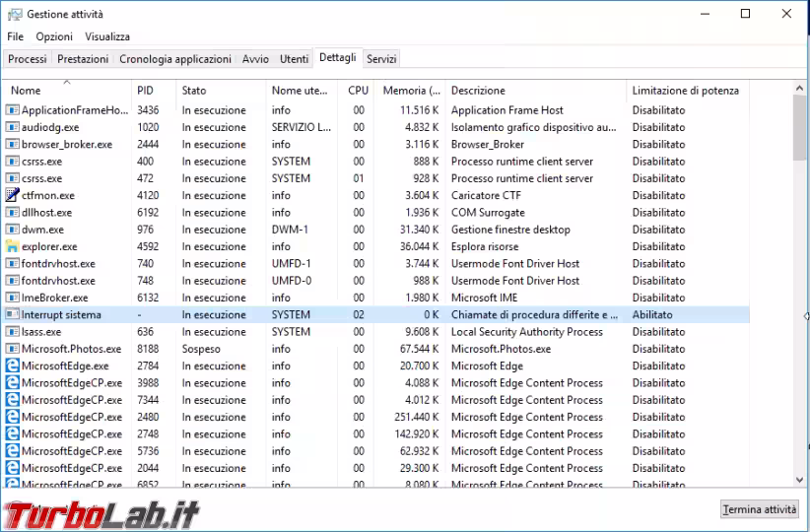
Task: Click Edge icon of MicrosoftEdgeCP.exe PID 7344
Action: click(13, 400)
